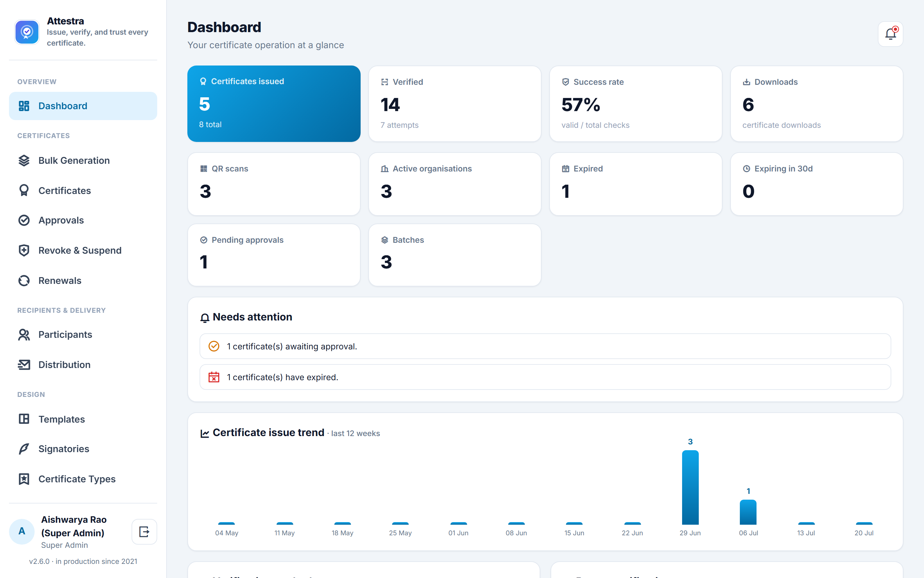Click the '8 total' caption
This screenshot has width=924, height=578.
[210, 124]
